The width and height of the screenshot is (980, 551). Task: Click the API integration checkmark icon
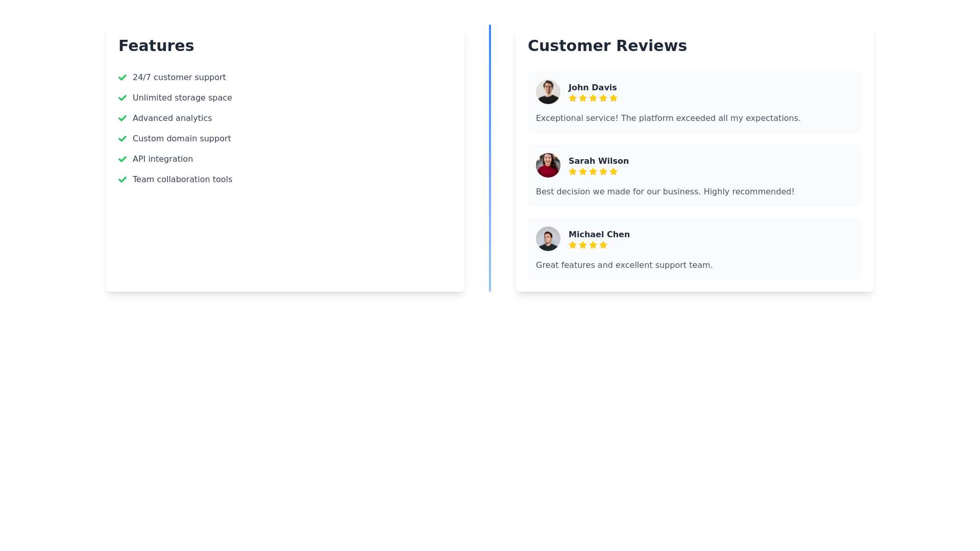pyautogui.click(x=122, y=159)
